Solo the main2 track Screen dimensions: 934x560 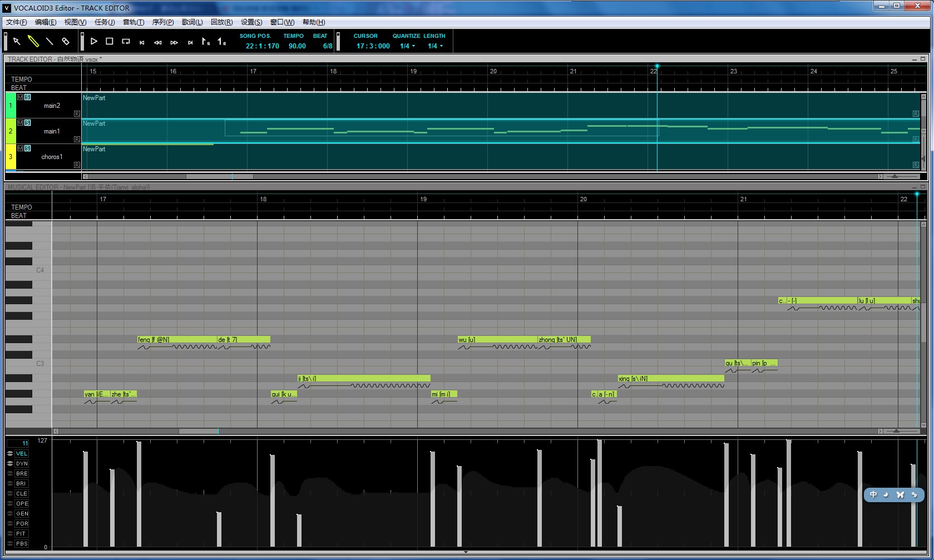click(28, 97)
